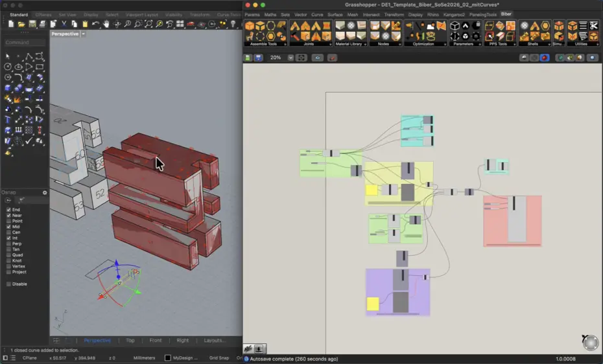The width and height of the screenshot is (603, 364).
Task: Uncheck the Mid osnap checkbox
Action: pyautogui.click(x=8, y=227)
